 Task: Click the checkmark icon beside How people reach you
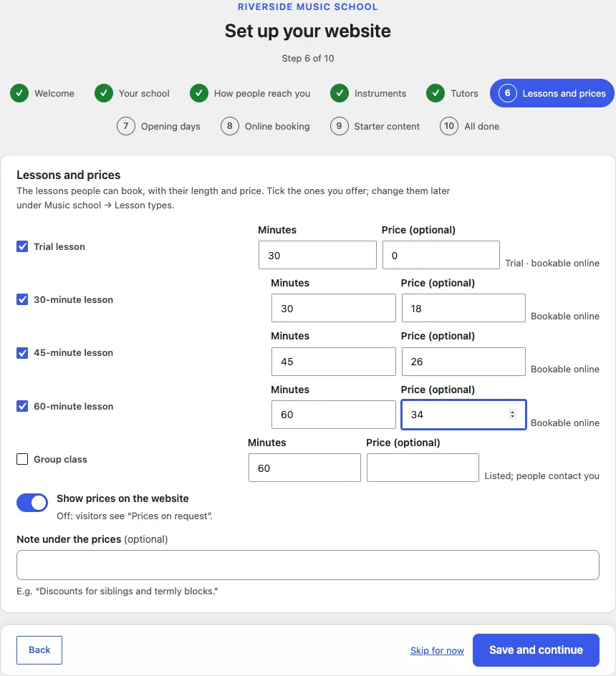pos(199,93)
